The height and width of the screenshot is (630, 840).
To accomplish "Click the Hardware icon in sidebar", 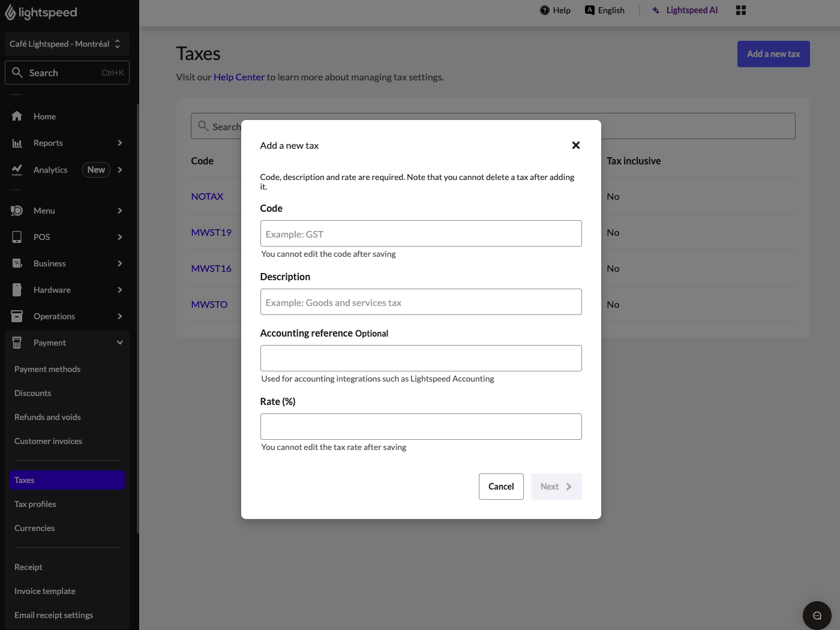I will coord(17,290).
